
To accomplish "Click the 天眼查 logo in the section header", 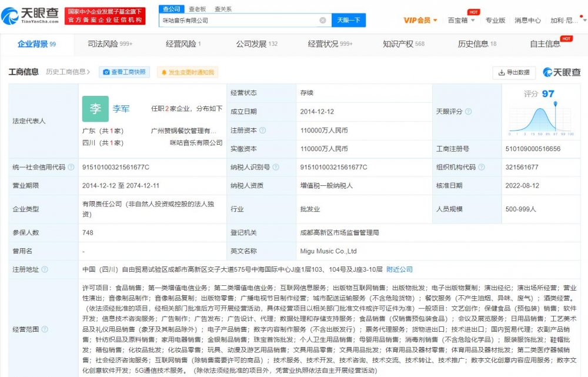I will click(562, 72).
